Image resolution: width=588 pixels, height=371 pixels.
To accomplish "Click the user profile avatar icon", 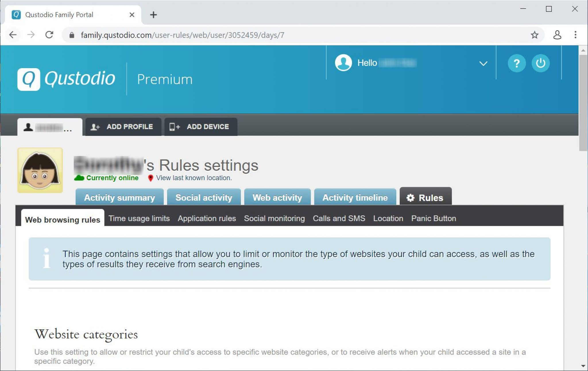I will 344,63.
